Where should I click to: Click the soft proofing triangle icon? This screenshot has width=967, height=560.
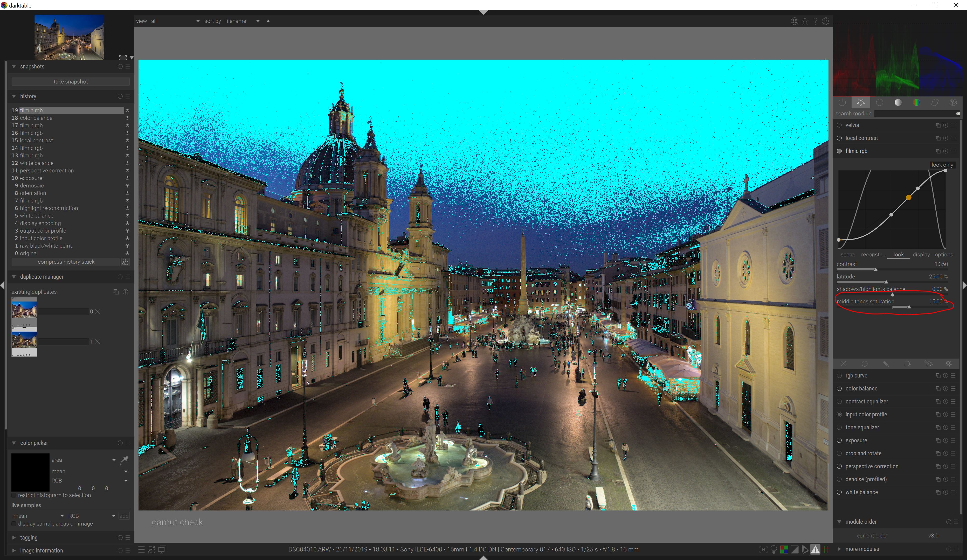pyautogui.click(x=805, y=549)
